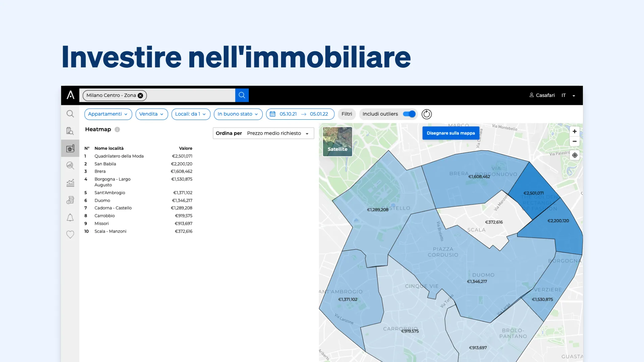Click the blue search magnifier button
Viewport: 644px width, 362px height.
242,95
